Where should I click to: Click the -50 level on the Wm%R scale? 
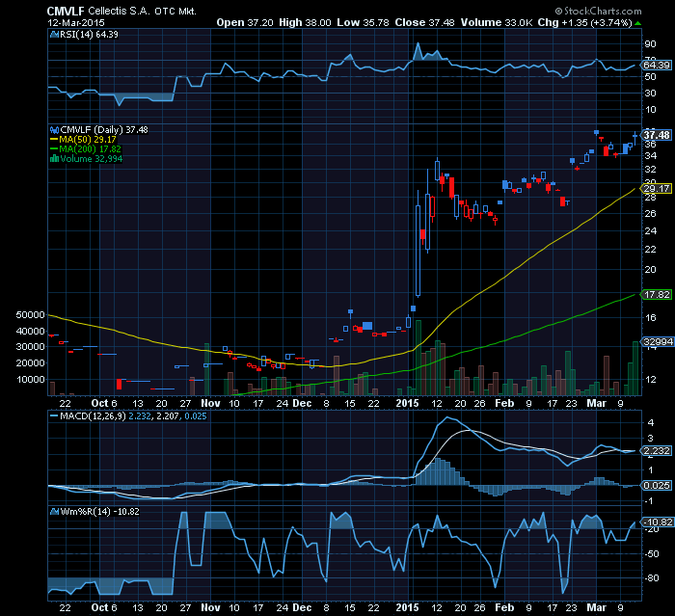click(x=651, y=554)
